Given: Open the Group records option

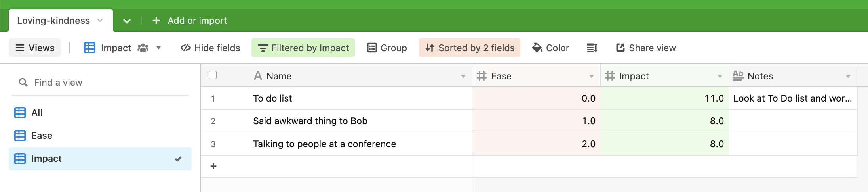Looking at the screenshot, I should pyautogui.click(x=387, y=48).
